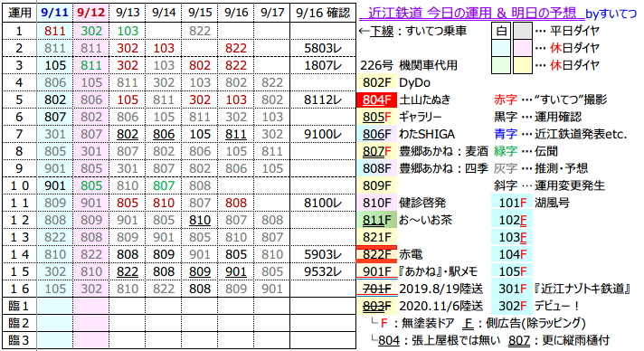Image resolution: width=644 pixels, height=351 pixels.
Task: Select underlined 806 in row 7 under 9/14
Action: [164, 135]
